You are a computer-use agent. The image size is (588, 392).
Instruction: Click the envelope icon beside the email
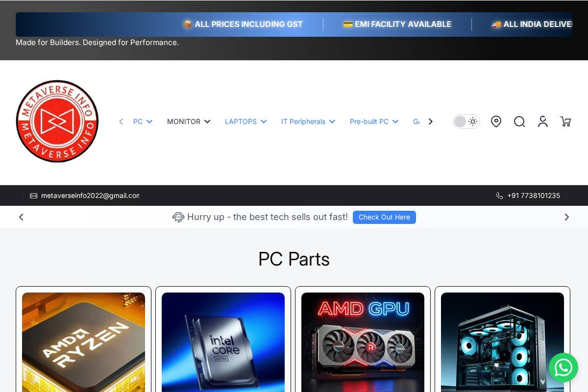33,196
